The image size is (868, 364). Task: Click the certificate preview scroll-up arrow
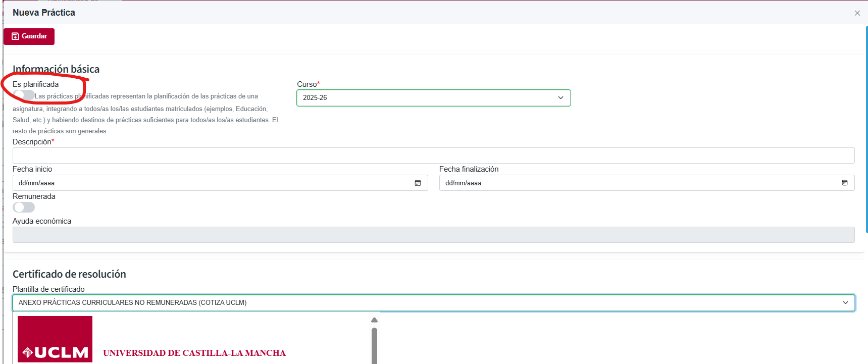[x=374, y=320]
